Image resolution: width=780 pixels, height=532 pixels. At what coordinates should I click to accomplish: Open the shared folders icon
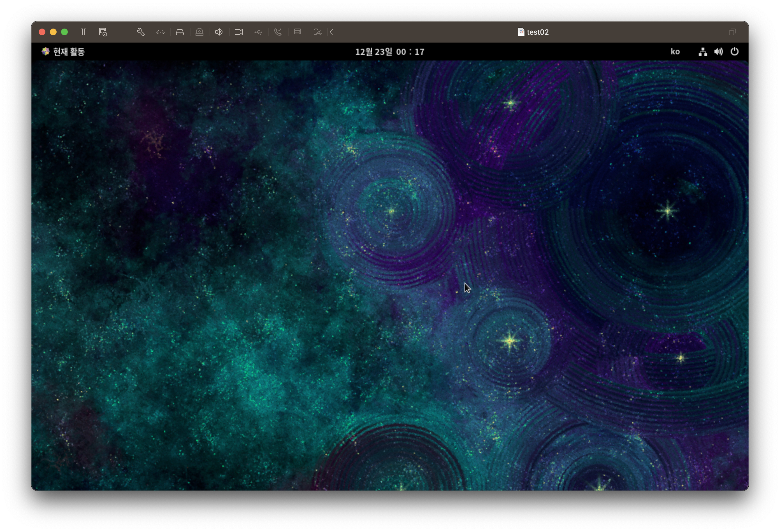point(317,32)
